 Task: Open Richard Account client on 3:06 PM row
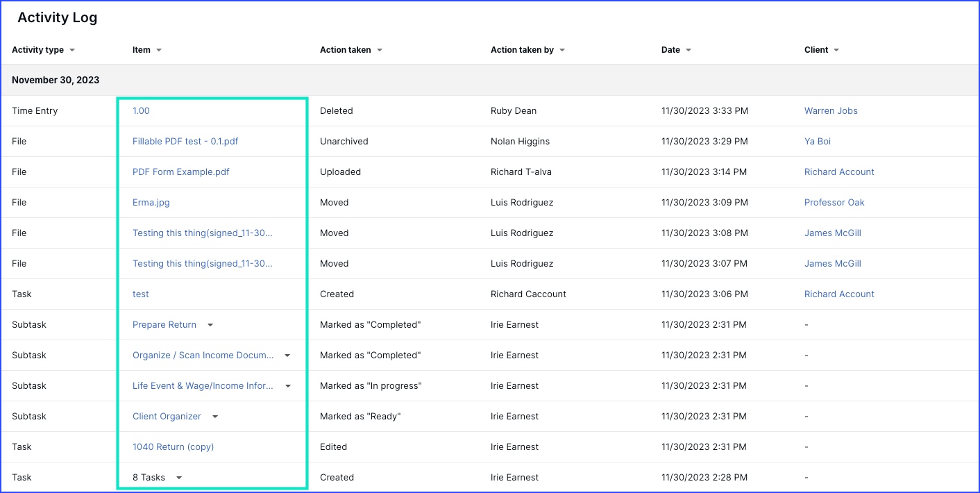point(839,294)
